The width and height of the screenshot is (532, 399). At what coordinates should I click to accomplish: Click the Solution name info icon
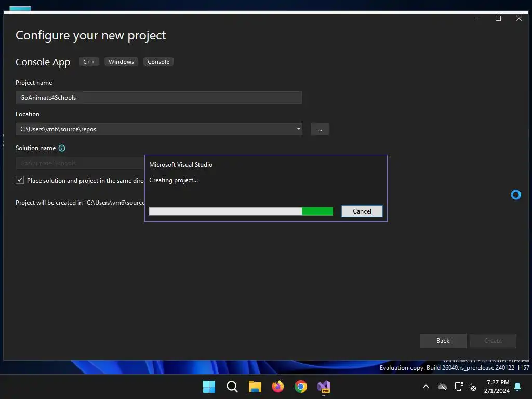coord(62,148)
